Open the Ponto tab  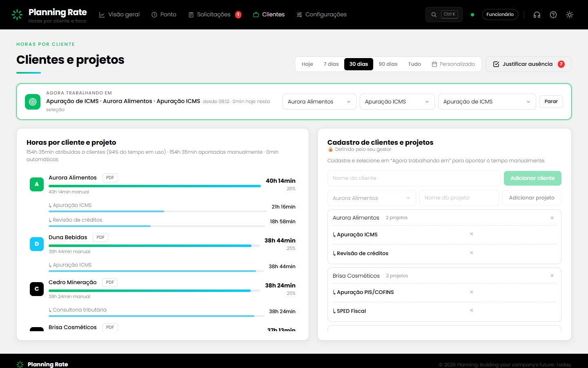(x=164, y=14)
